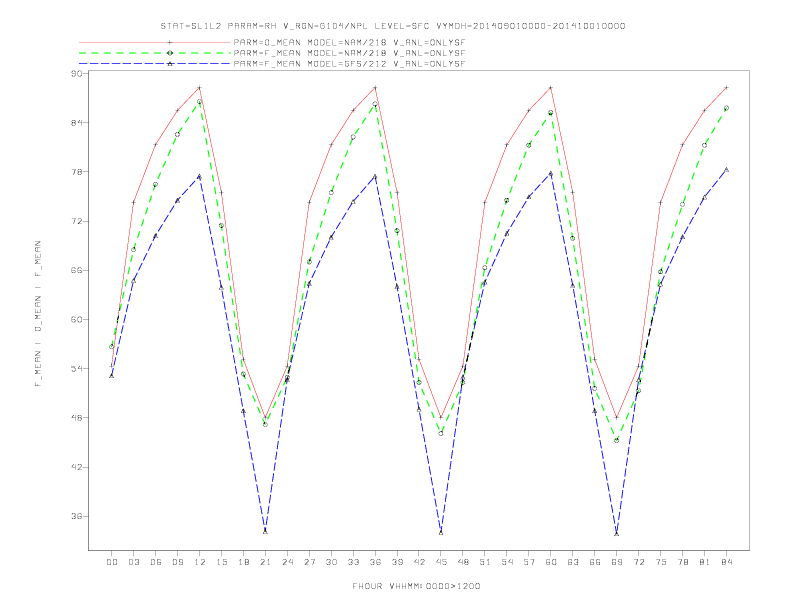This screenshot has width=792, height=612.
Task: Click x-axis tick label 18
Action: coord(243,562)
